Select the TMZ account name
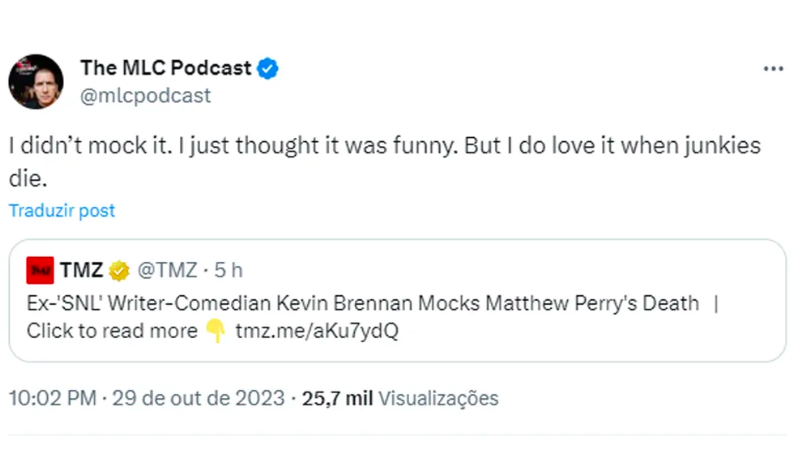 click(81, 270)
